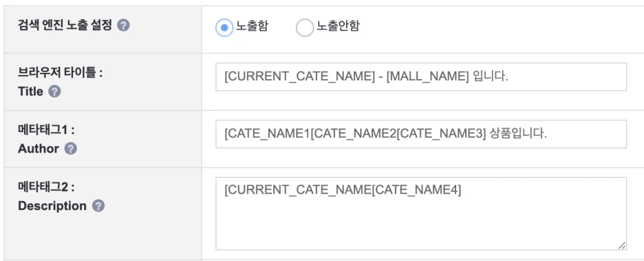
Task: Choose the 노출안함 radio button
Action: (305, 28)
